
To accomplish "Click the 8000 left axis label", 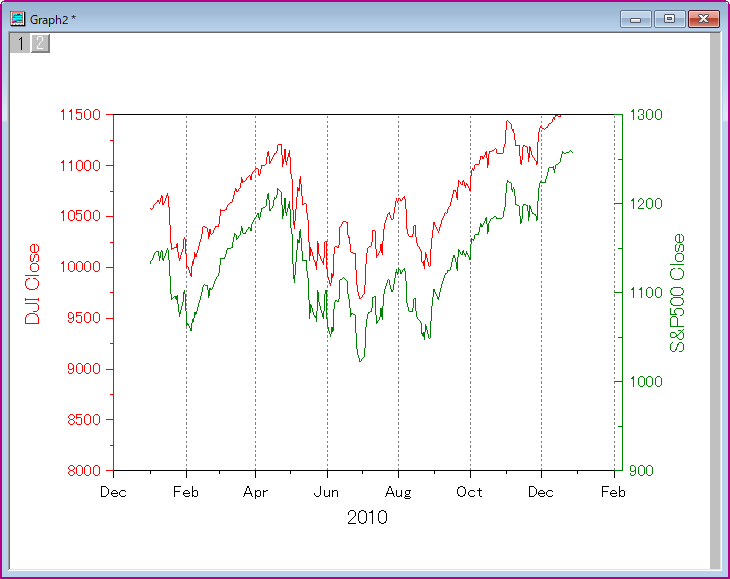I will [x=84, y=471].
